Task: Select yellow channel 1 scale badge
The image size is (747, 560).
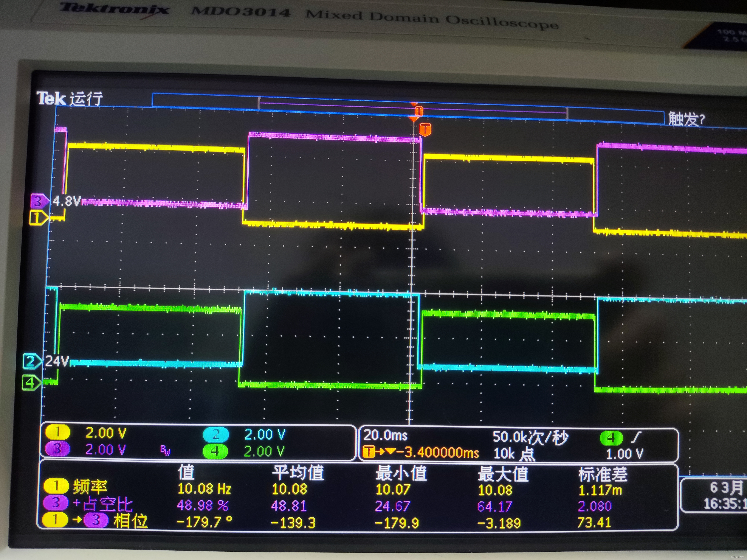Action: pos(58,432)
